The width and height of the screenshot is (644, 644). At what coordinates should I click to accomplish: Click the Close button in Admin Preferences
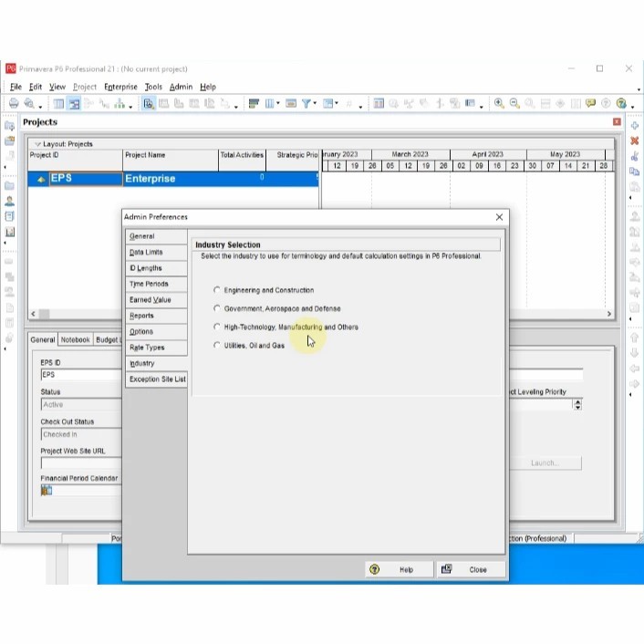click(471, 569)
